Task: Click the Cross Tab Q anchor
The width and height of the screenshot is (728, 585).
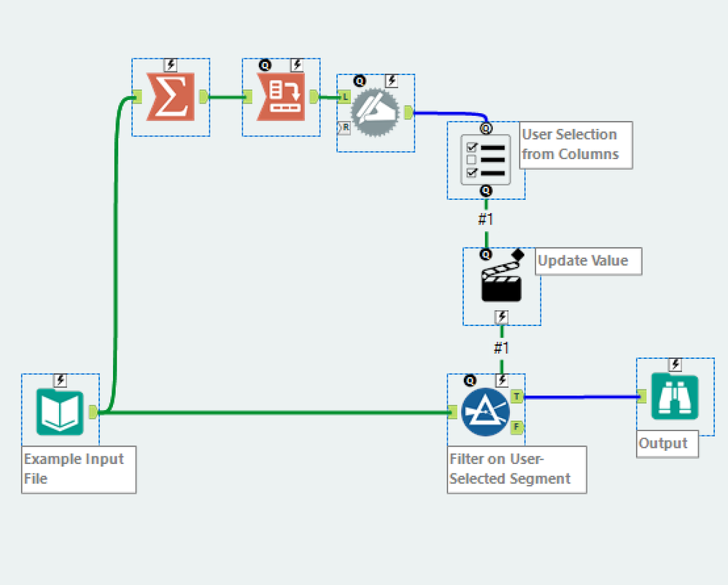Action: [265, 66]
